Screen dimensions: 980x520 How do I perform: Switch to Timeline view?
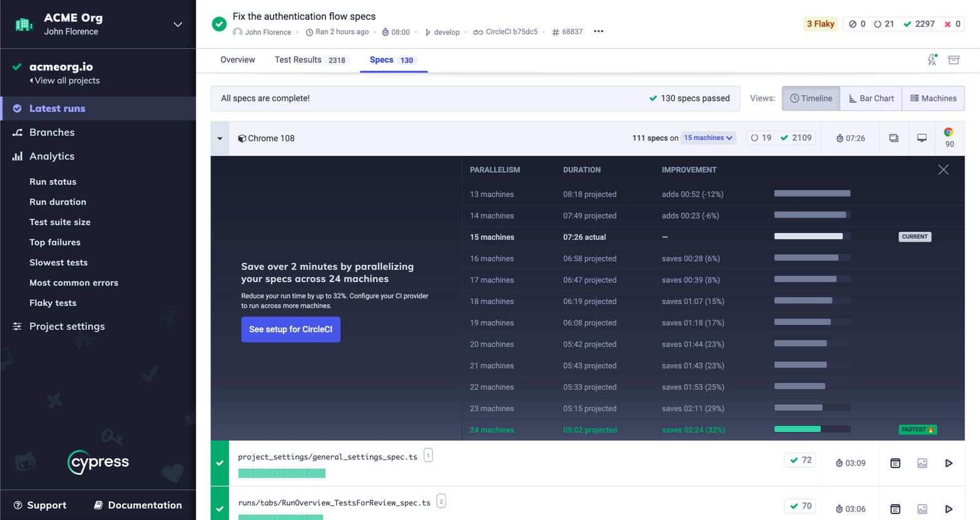coord(811,98)
